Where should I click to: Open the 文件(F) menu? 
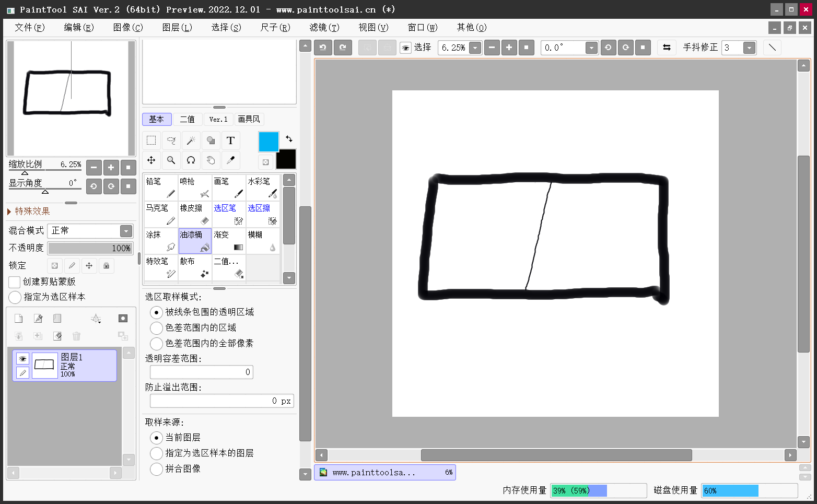[30, 27]
